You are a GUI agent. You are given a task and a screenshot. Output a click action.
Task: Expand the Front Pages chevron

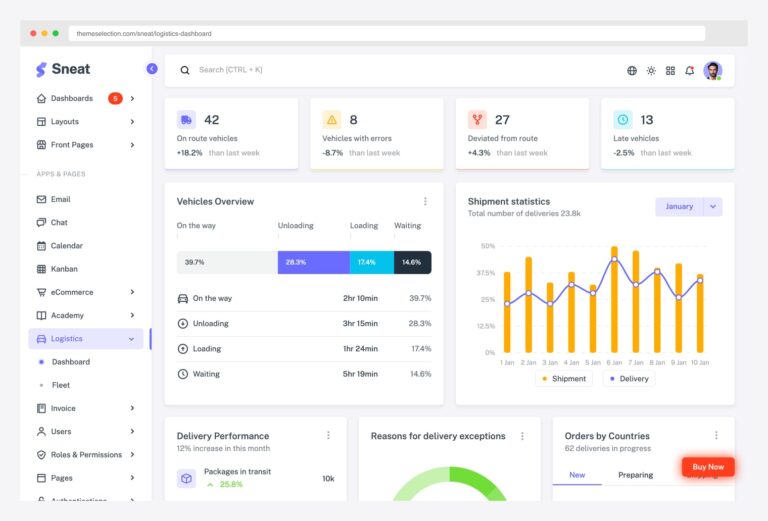(x=132, y=145)
